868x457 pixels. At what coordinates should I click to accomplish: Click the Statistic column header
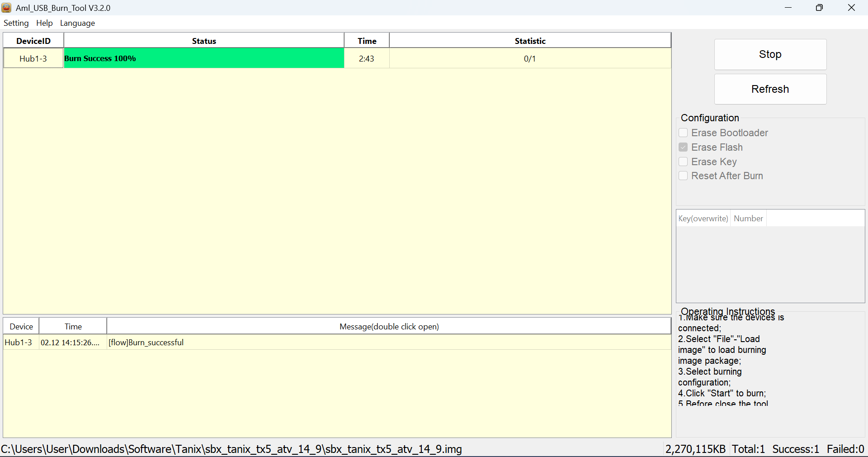[530, 41]
